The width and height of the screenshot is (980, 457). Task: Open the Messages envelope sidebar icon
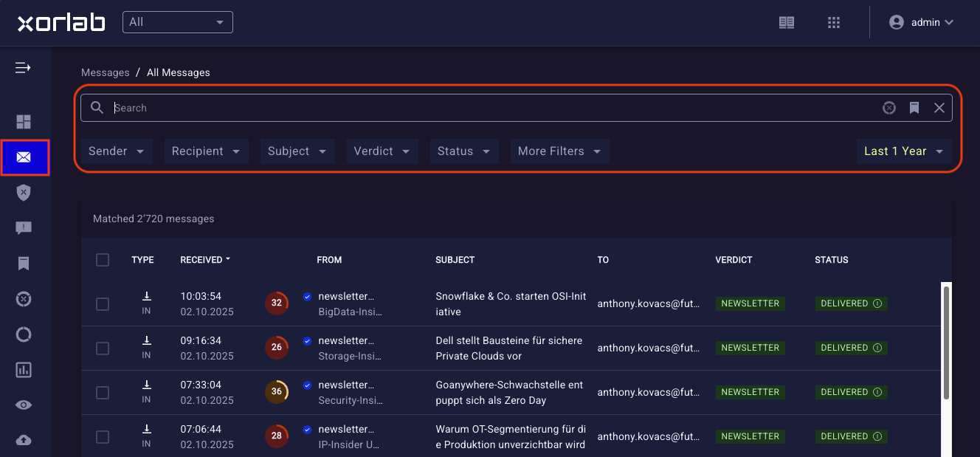point(24,157)
